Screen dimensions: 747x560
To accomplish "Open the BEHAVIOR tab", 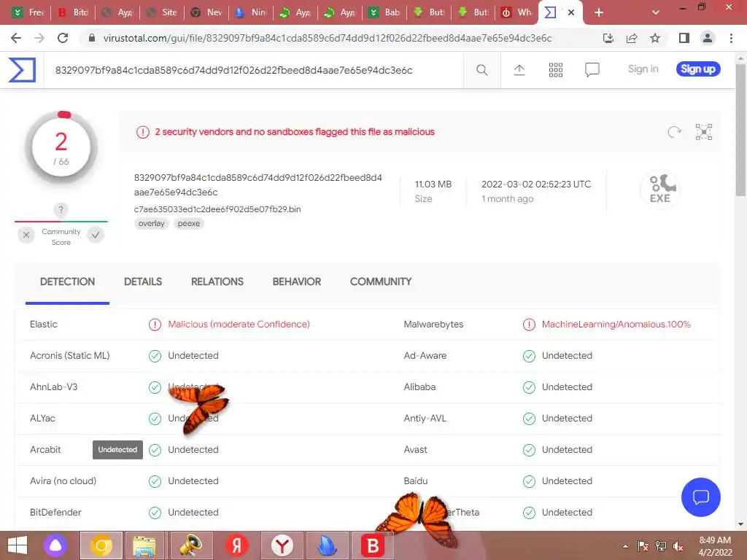I will pyautogui.click(x=297, y=281).
